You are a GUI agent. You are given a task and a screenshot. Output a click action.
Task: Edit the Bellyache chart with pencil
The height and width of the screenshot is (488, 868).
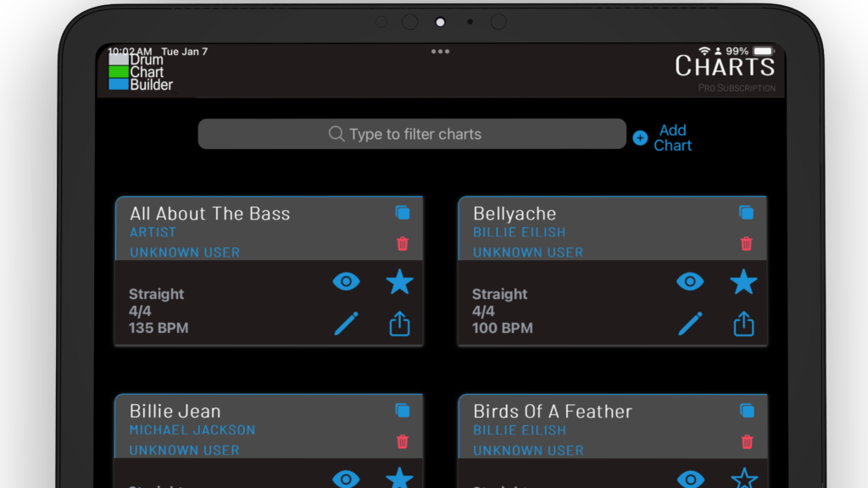point(690,324)
